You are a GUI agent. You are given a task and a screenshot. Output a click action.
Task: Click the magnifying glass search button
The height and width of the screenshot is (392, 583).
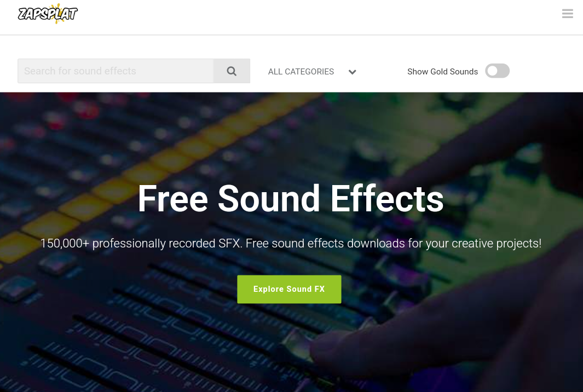232,71
